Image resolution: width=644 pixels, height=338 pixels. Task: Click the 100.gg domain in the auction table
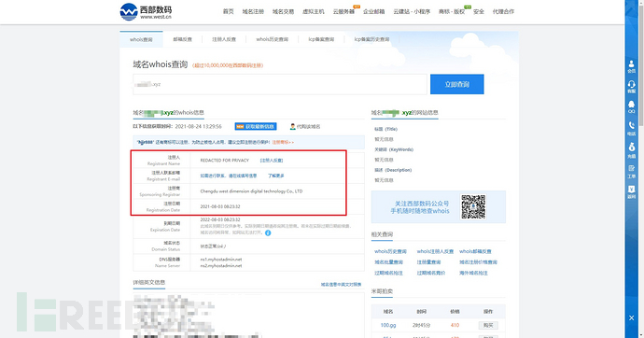coord(387,325)
